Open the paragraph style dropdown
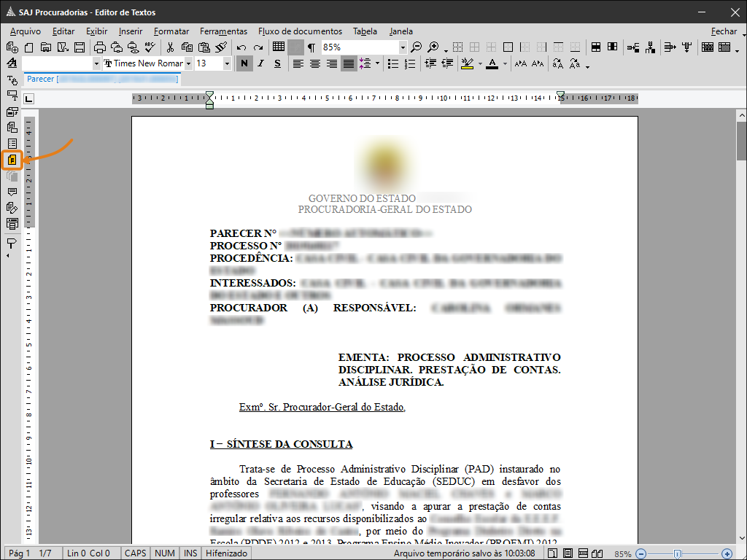This screenshot has width=747, height=560. point(96,63)
